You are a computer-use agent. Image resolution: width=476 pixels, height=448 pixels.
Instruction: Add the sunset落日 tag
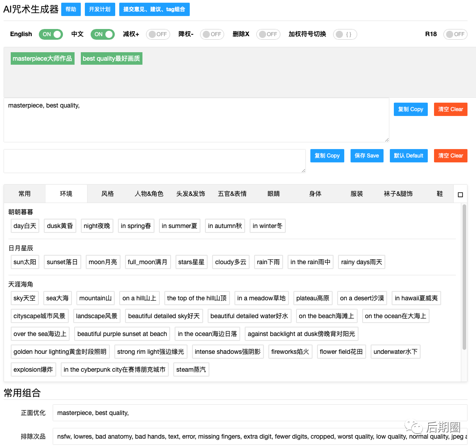62,262
